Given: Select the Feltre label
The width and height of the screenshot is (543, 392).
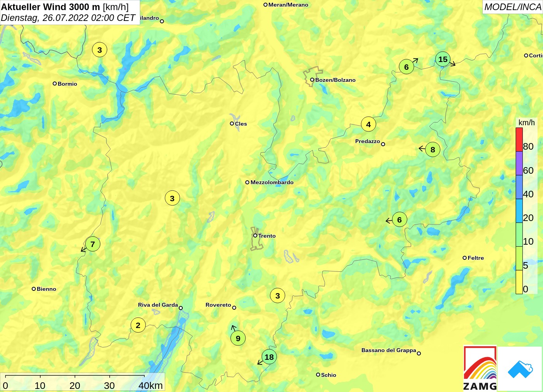Looking at the screenshot, I should (x=476, y=258).
